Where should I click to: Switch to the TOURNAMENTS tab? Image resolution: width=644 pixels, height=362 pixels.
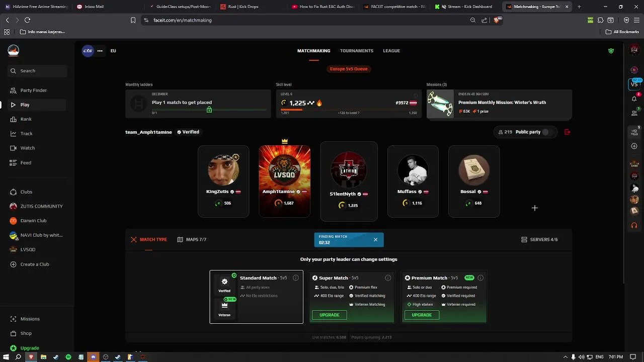pos(356,51)
